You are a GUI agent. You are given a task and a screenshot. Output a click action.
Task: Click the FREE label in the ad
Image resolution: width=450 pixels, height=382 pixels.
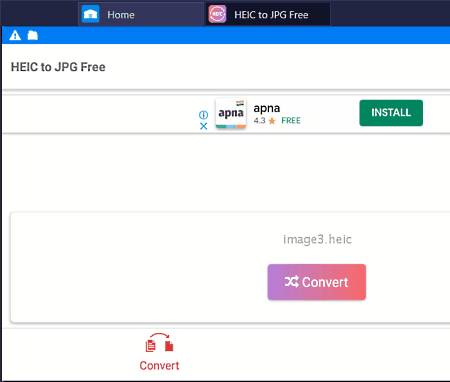(291, 121)
